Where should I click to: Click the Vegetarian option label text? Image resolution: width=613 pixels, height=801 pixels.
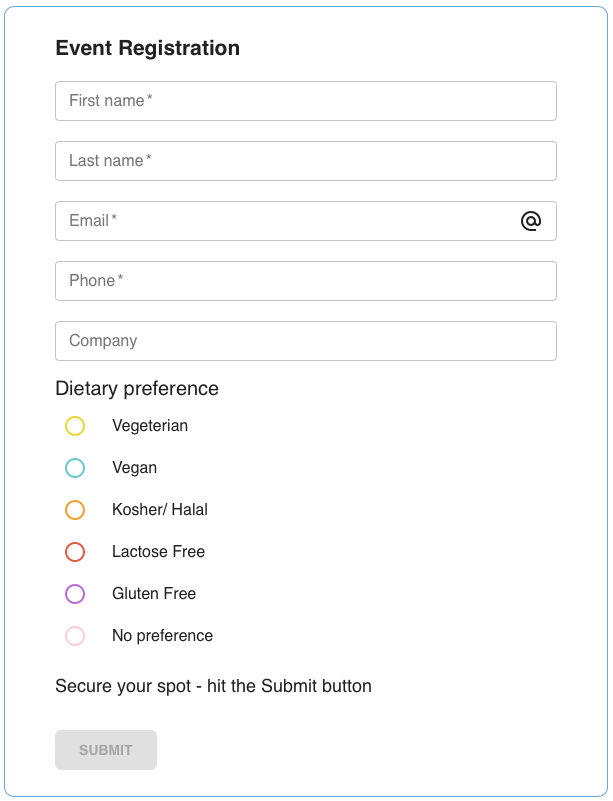tap(150, 426)
